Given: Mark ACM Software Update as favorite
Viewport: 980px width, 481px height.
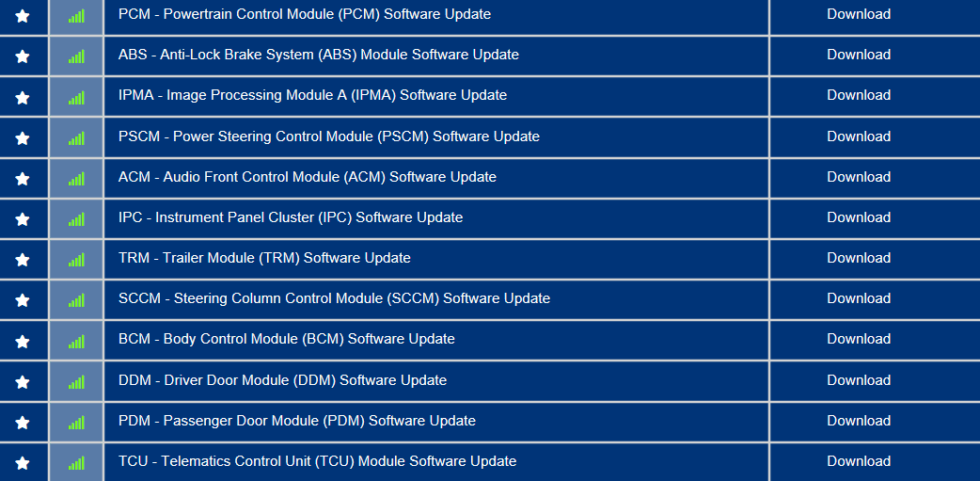Looking at the screenshot, I should point(23,178).
